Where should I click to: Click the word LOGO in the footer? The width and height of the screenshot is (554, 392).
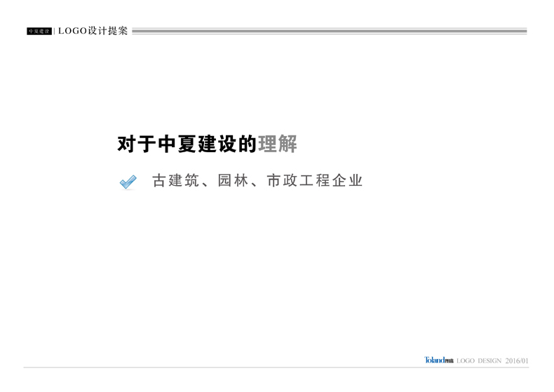point(466,361)
